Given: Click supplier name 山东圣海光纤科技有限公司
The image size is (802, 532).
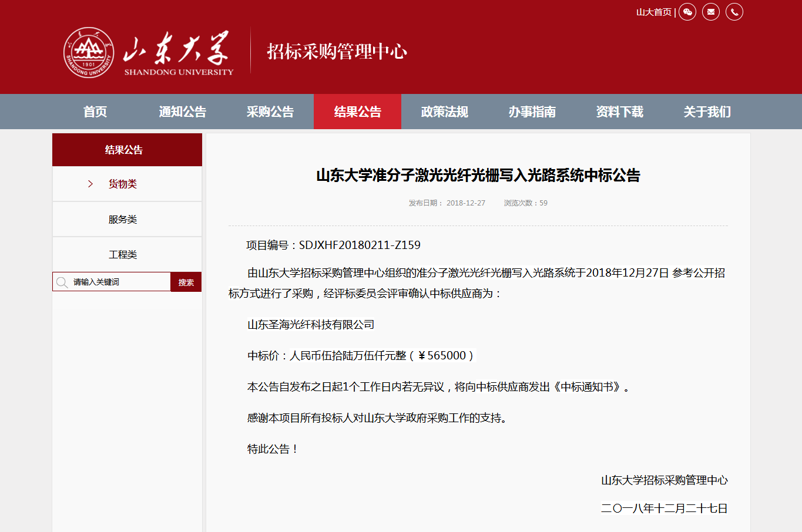Looking at the screenshot, I should tap(311, 324).
